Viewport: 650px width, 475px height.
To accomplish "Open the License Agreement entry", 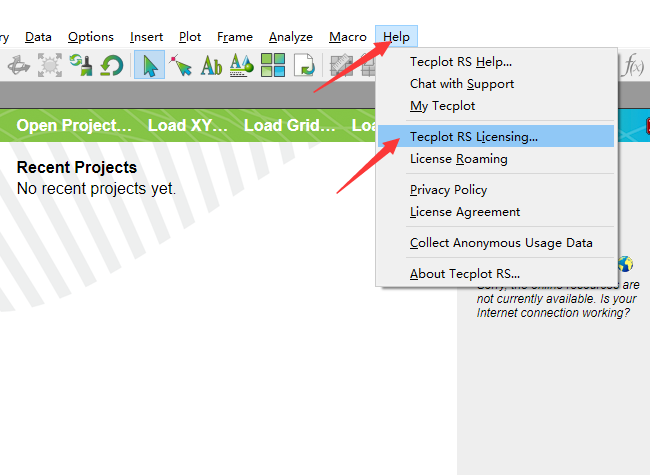I will click(x=495, y=212).
